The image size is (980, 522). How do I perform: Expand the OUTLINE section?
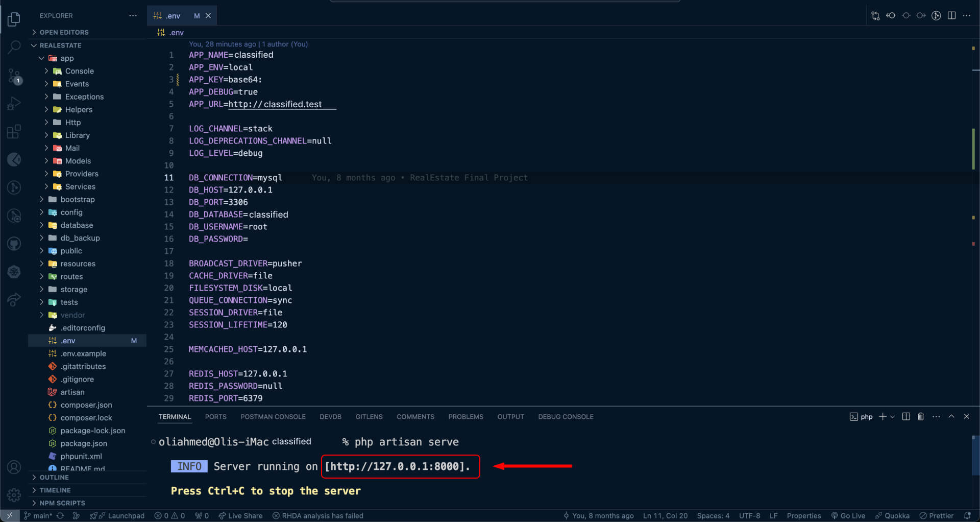tap(54, 478)
